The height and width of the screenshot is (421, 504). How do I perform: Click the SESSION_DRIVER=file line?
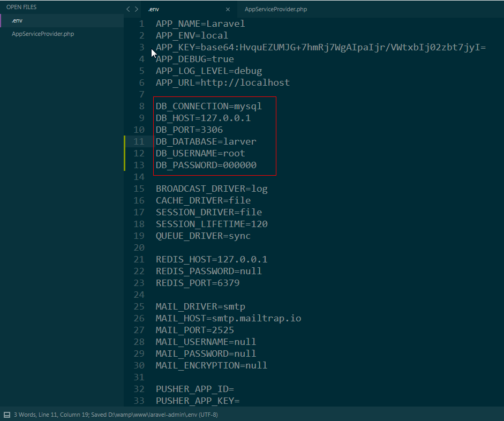coord(209,212)
